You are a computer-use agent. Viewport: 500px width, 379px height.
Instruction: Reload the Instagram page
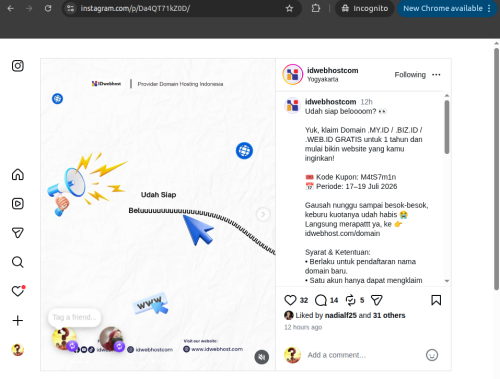click(x=48, y=8)
